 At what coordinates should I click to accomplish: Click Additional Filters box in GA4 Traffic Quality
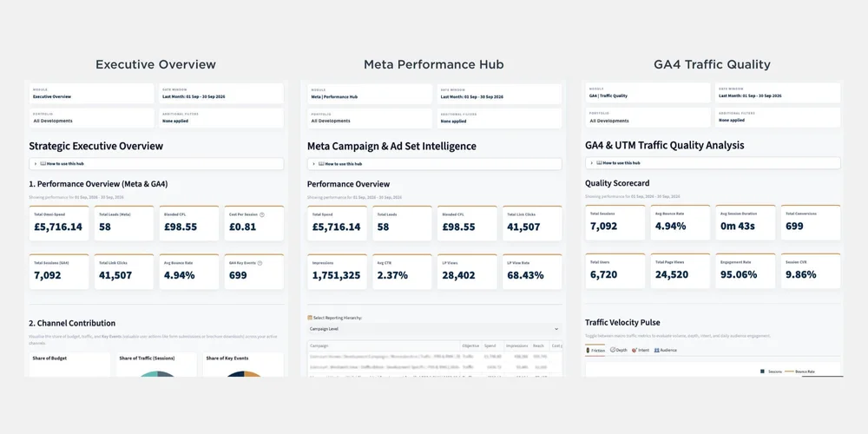[778, 117]
